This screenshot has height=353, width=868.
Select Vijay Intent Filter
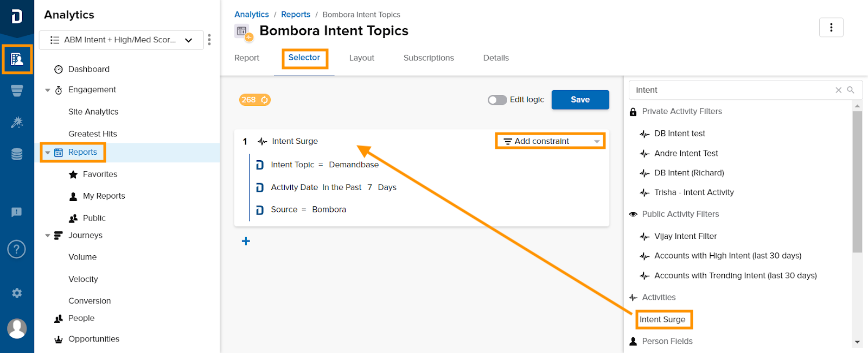[685, 236]
